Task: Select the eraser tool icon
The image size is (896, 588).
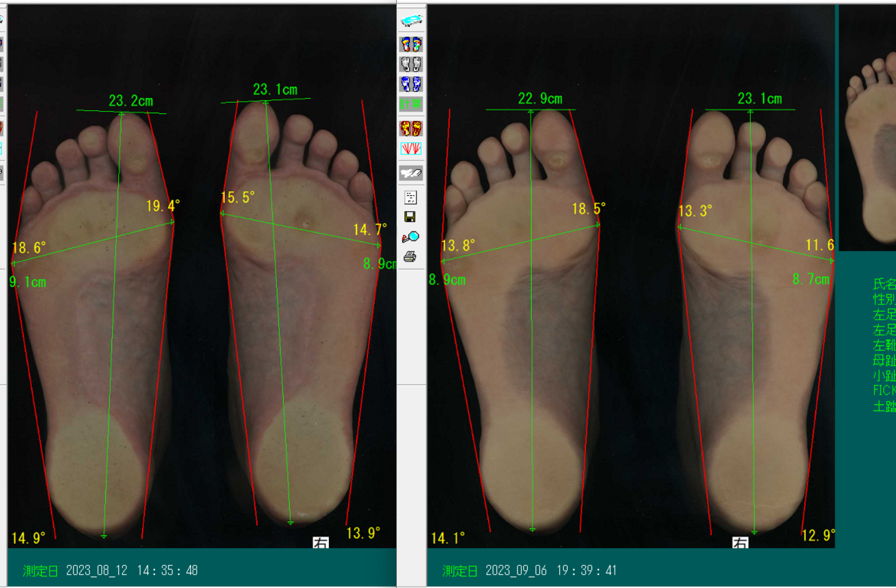Action: tap(411, 173)
